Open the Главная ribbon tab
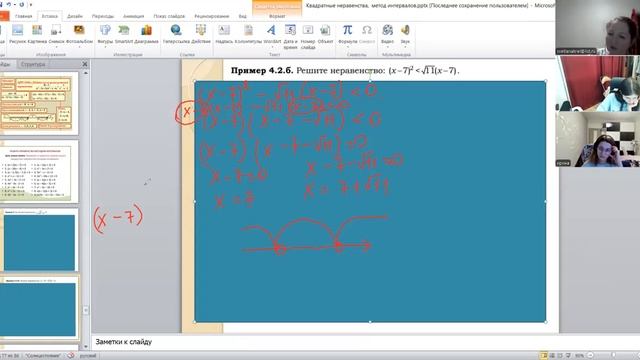Viewport: 640px width, 360px height. (x=23, y=16)
